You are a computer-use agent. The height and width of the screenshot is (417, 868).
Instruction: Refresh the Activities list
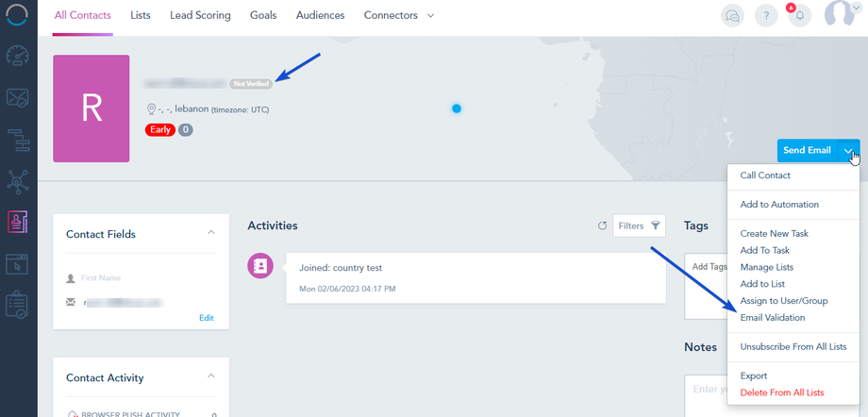[x=603, y=225]
